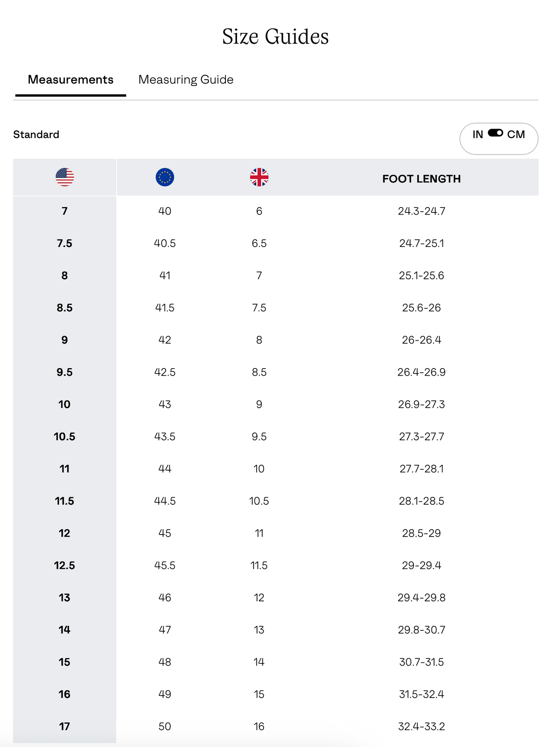Image resolution: width=560 pixels, height=747 pixels.
Task: Click the FOOT LENGTH column header
Action: click(421, 179)
